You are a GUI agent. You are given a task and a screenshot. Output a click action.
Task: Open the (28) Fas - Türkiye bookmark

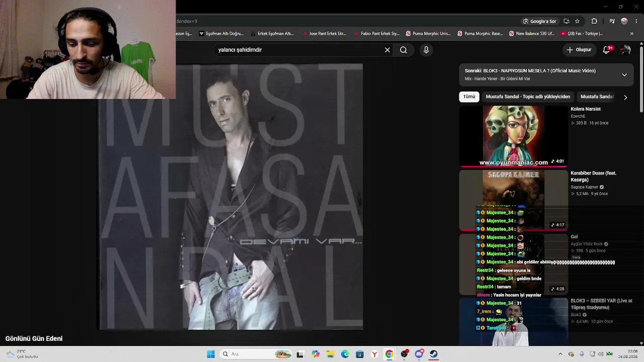tap(582, 34)
